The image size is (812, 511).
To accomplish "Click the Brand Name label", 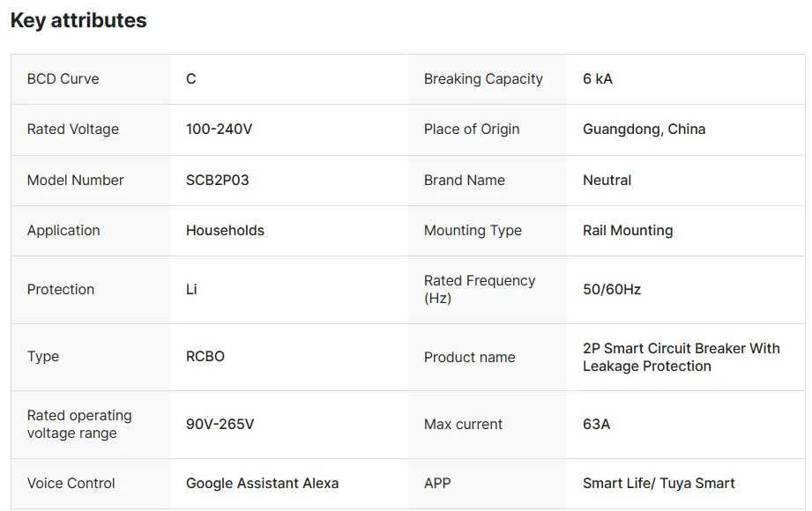I will [x=464, y=181].
